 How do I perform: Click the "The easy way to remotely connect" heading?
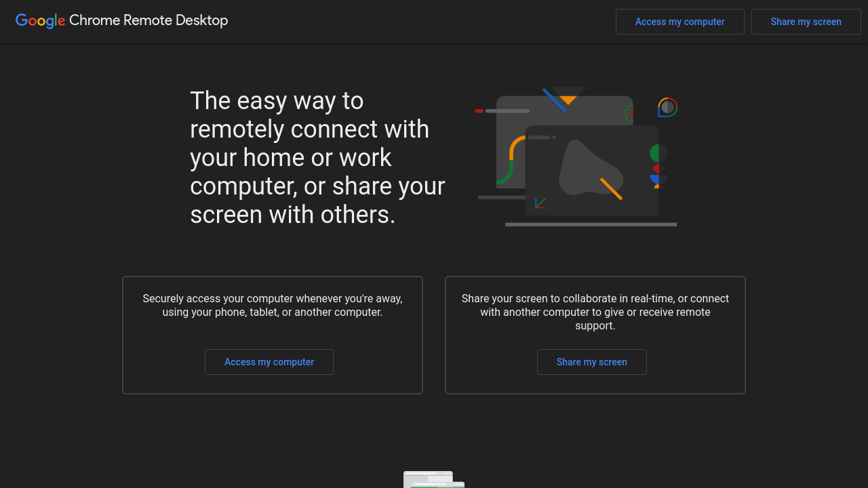click(317, 157)
